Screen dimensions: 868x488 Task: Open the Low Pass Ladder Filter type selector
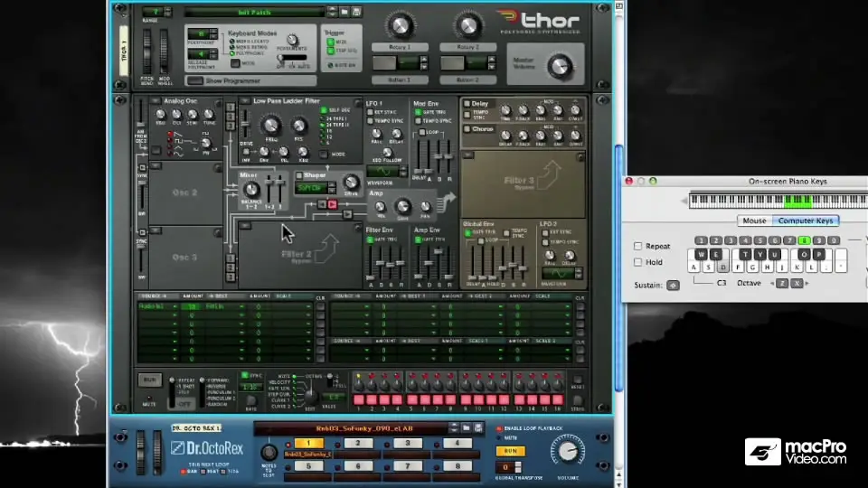click(x=245, y=101)
